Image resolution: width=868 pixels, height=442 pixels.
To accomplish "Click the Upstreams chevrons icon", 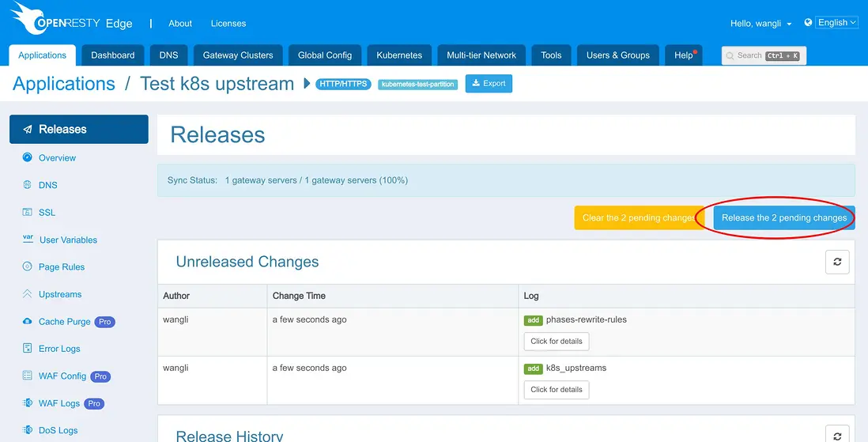I will point(27,294).
